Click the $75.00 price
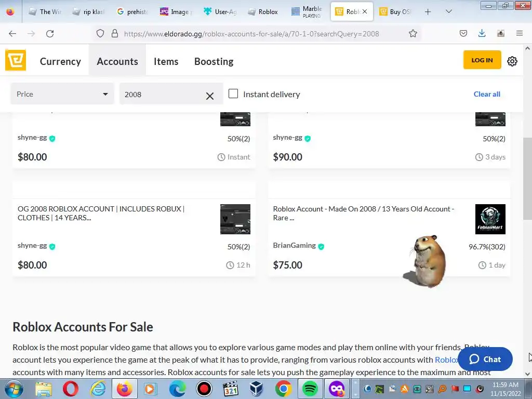532x399 pixels. point(287,265)
